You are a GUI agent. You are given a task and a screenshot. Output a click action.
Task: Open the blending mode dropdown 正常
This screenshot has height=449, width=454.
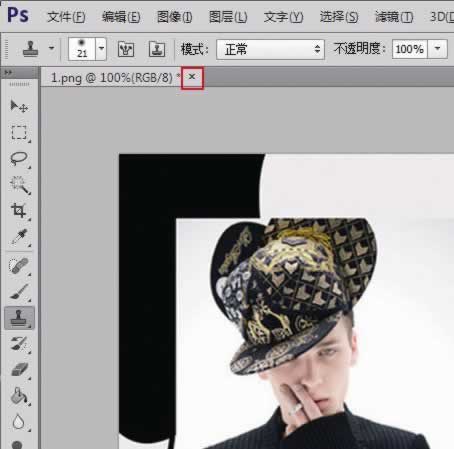(270, 49)
